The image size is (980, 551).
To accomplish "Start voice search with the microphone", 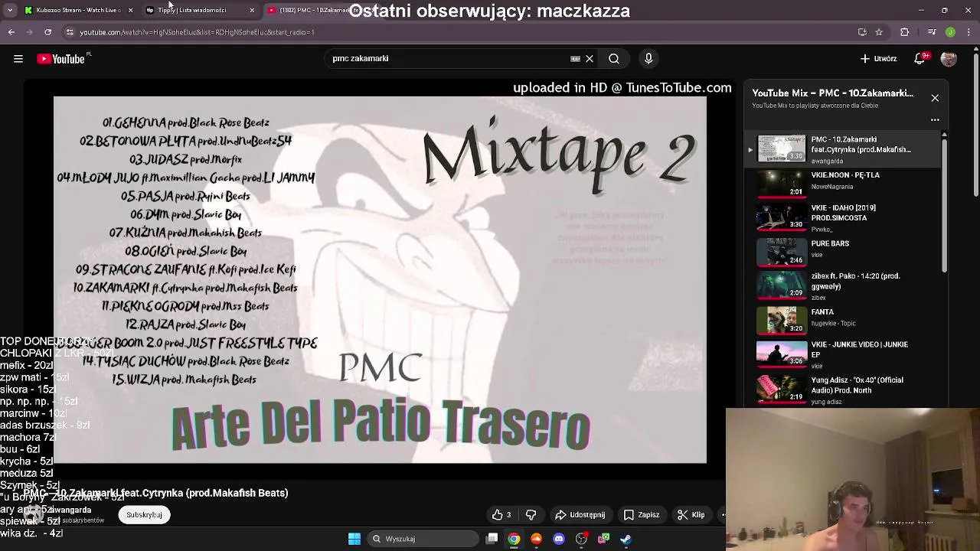I will click(x=648, y=59).
